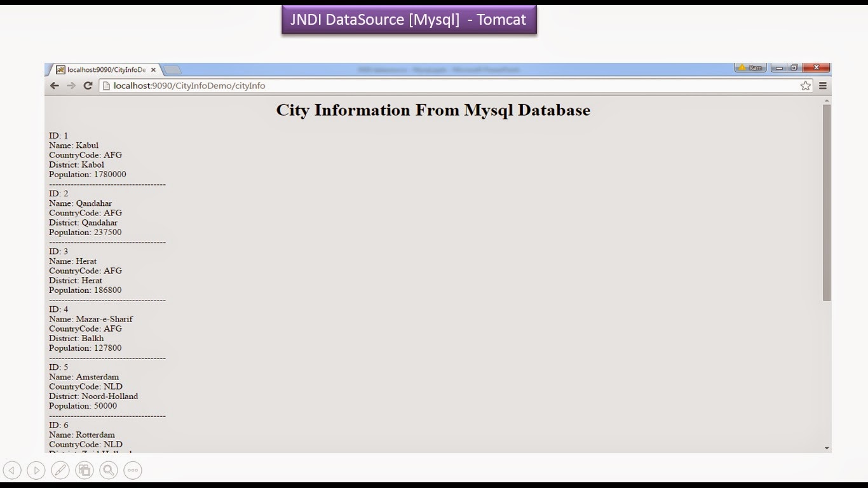The image size is (868, 488).
Task: Click the scrollbar down arrow
Action: (x=827, y=448)
